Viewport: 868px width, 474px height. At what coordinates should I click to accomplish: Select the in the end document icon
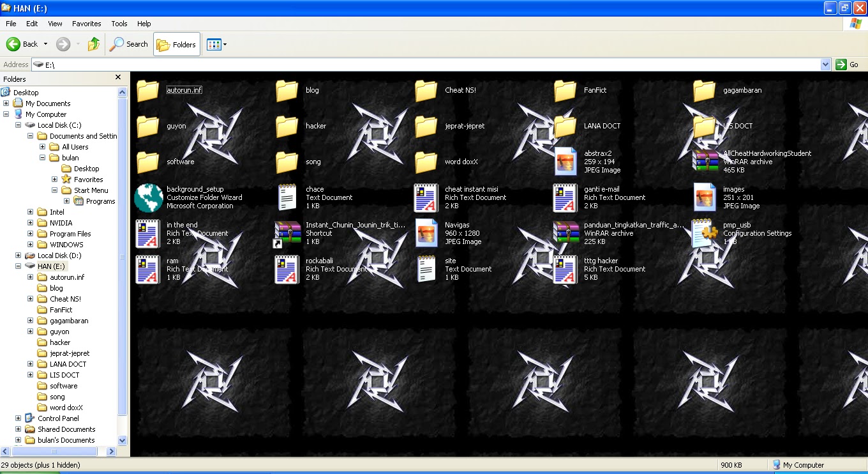tap(147, 233)
